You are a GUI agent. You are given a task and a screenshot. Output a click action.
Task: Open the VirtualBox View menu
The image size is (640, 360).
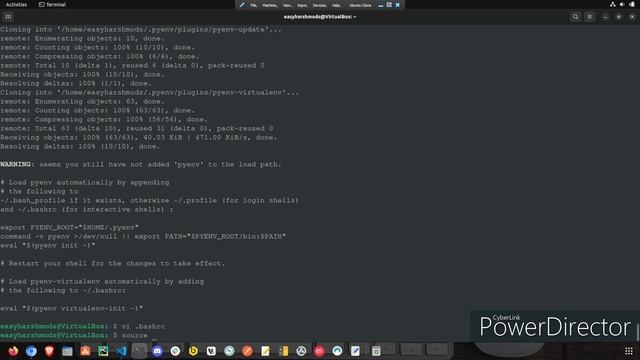tap(287, 5)
